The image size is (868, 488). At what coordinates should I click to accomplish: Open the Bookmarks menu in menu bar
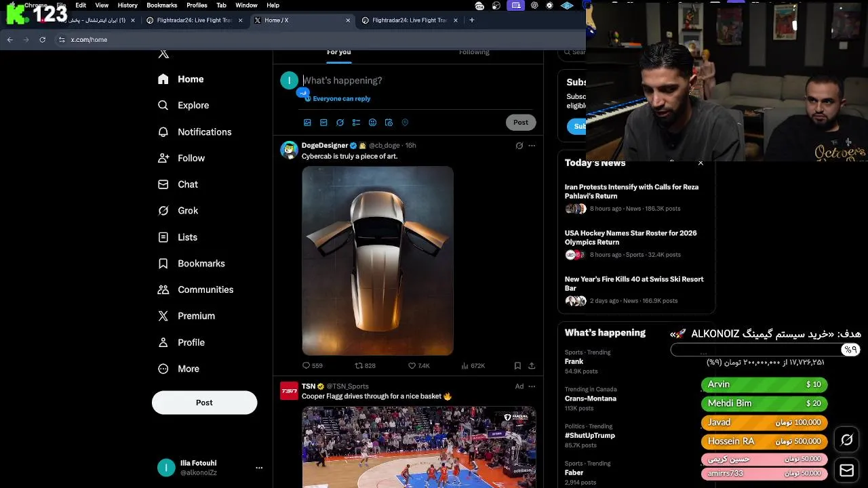[x=161, y=5]
